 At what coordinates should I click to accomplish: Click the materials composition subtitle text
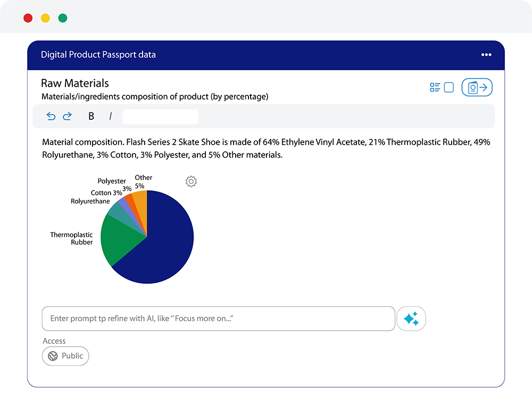point(155,97)
